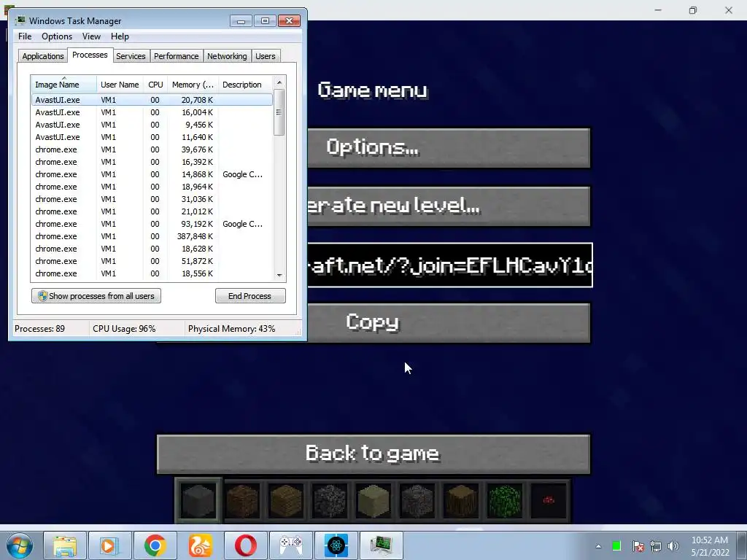Screen dimensions: 747x560
Task: Click the process list scroll-up arrow
Action: 279,82
